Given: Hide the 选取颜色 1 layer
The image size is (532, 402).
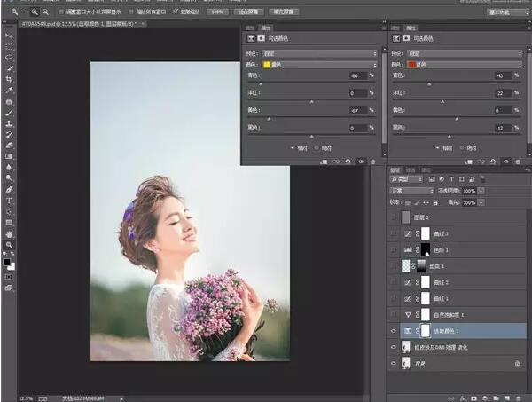Looking at the screenshot, I should 395,330.
